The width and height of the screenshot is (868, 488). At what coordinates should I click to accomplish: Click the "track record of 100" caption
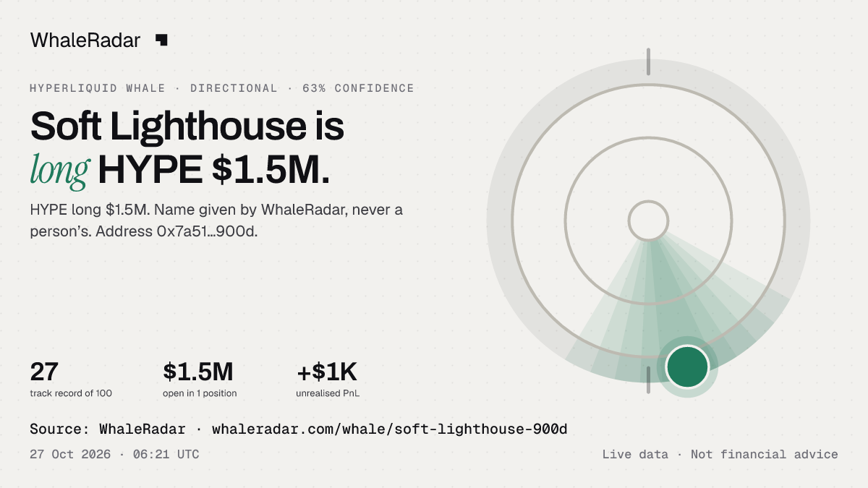tap(71, 393)
